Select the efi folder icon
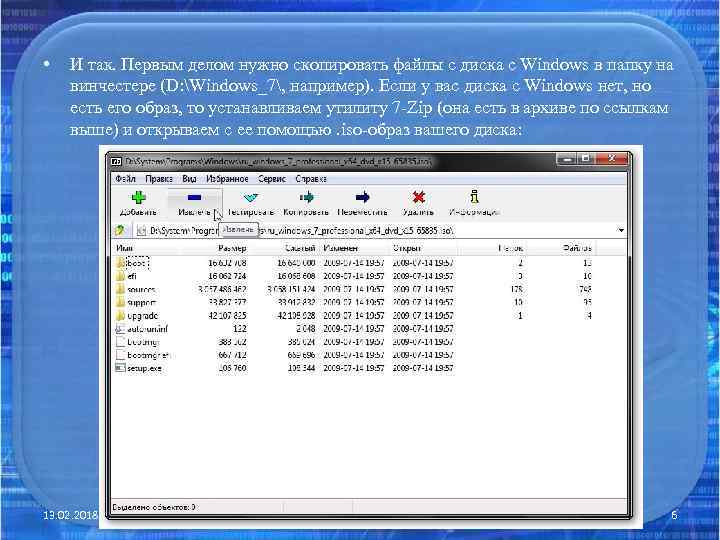Viewport: 720px width, 540px height. 120,276
